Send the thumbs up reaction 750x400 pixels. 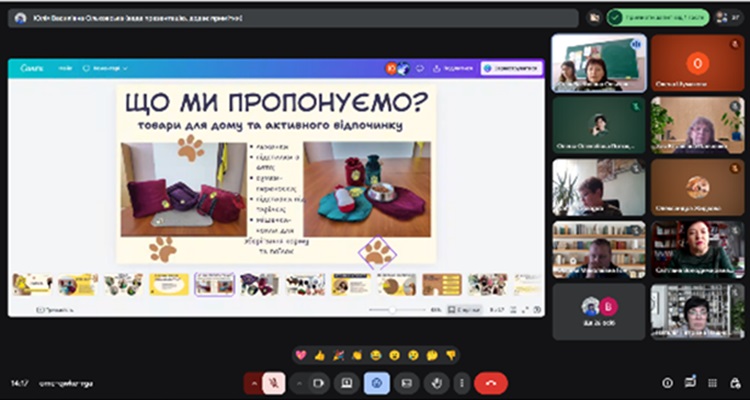pyautogui.click(x=320, y=355)
